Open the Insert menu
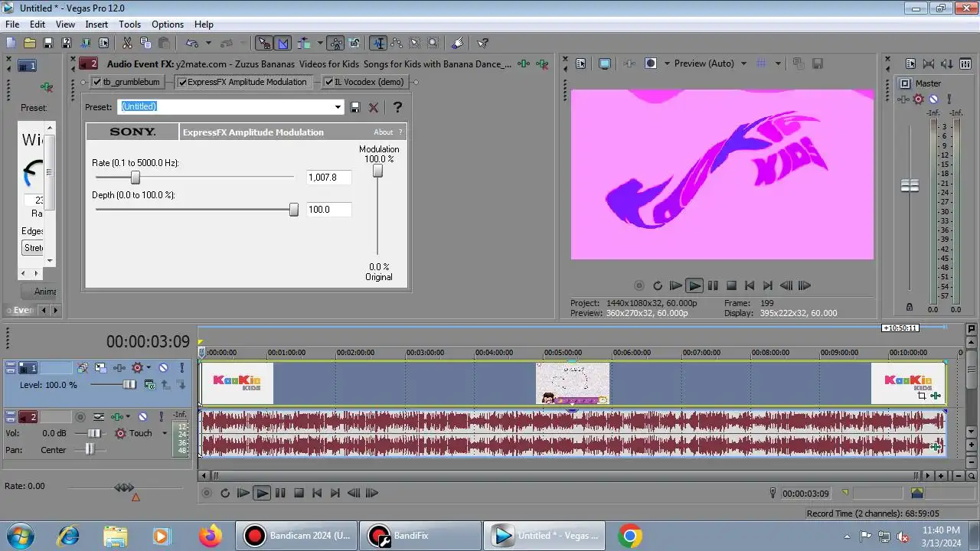 click(x=96, y=24)
